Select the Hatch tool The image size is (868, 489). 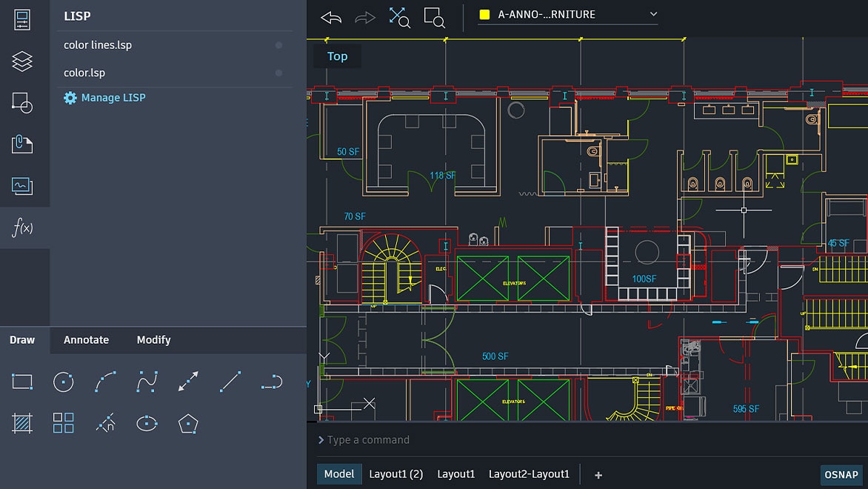point(22,422)
